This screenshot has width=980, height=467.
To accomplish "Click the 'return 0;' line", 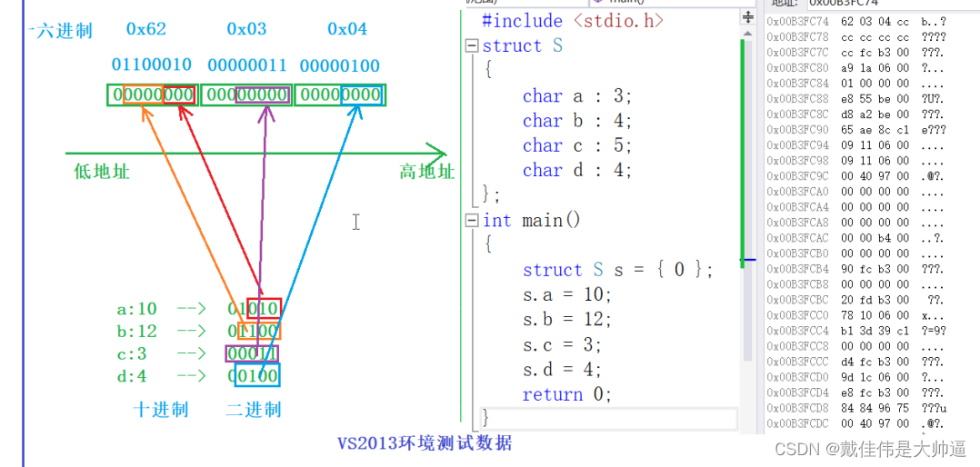I will tap(567, 394).
